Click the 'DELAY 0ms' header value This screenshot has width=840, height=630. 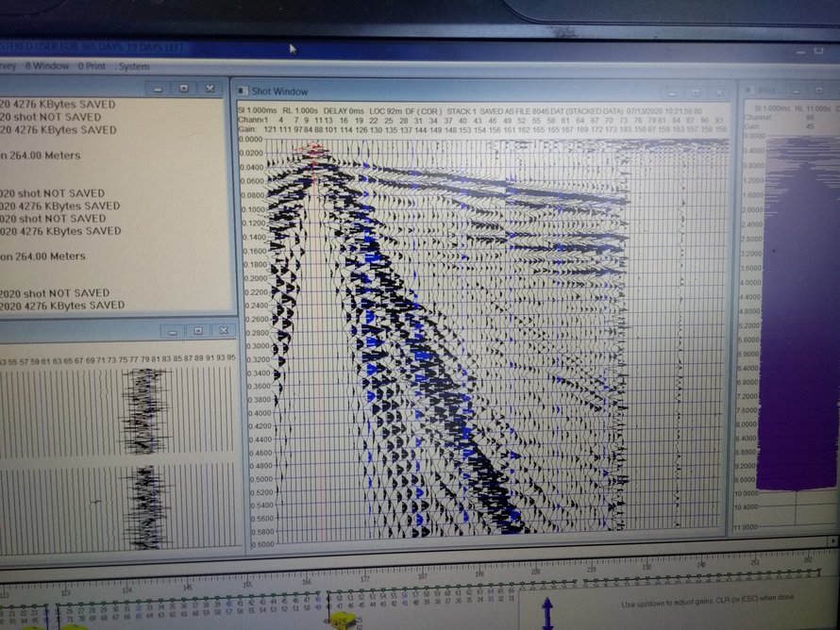[344, 110]
